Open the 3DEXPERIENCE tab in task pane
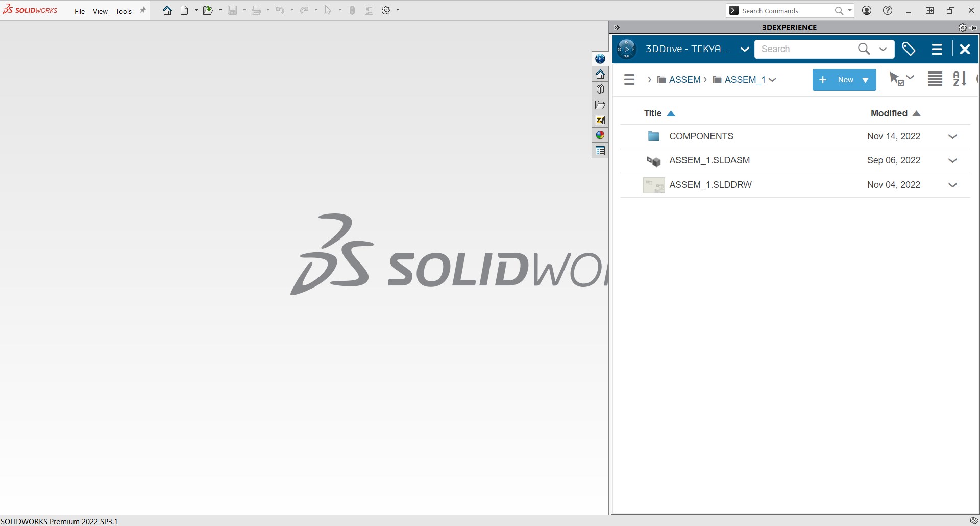The height and width of the screenshot is (526, 980). [x=600, y=59]
